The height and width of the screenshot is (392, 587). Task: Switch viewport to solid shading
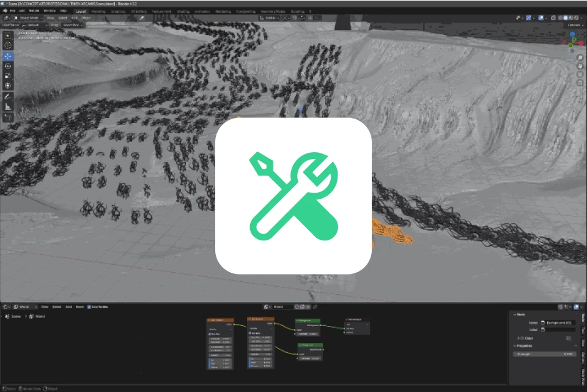pos(565,18)
